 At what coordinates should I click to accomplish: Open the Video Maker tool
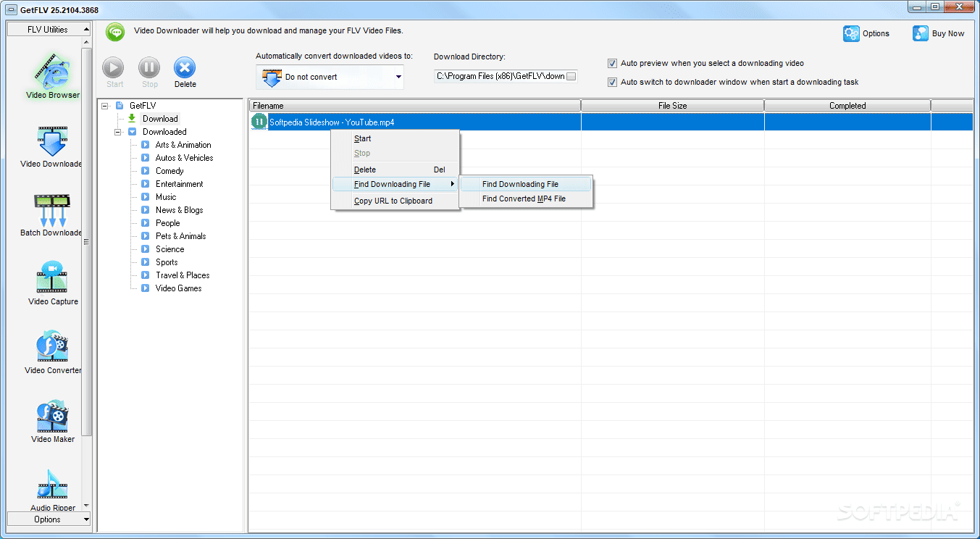click(x=52, y=418)
